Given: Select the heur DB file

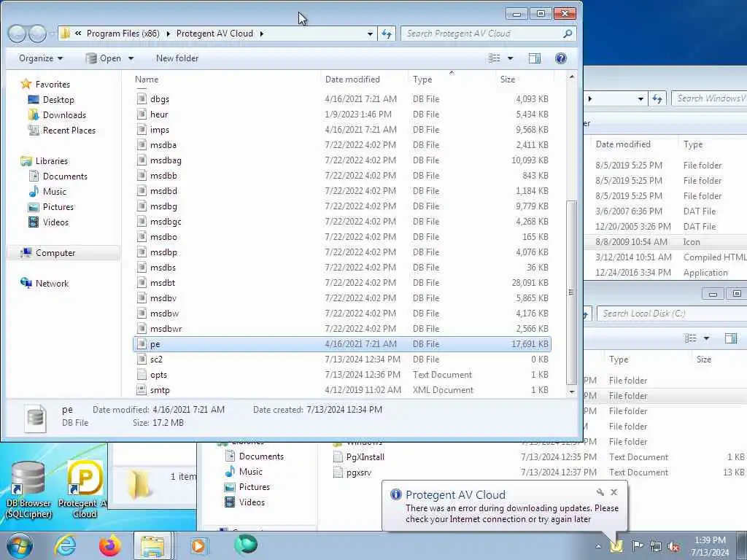Looking at the screenshot, I should click(341, 114).
